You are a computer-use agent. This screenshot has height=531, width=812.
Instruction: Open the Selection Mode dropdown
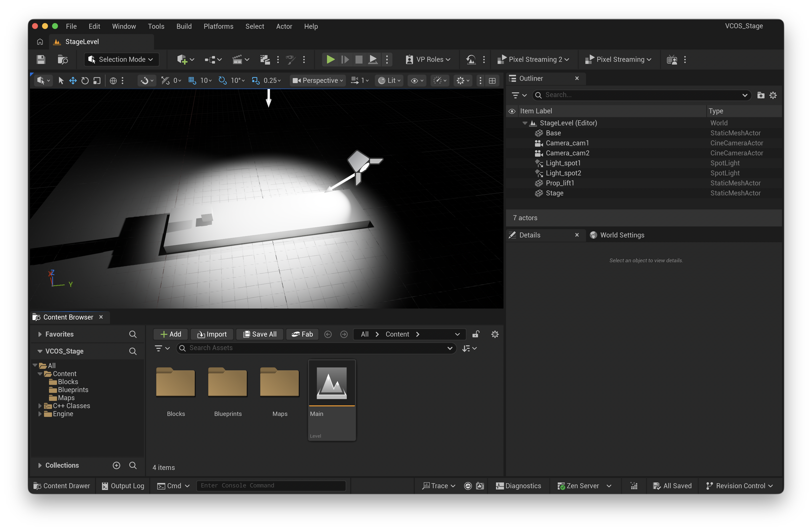click(121, 59)
